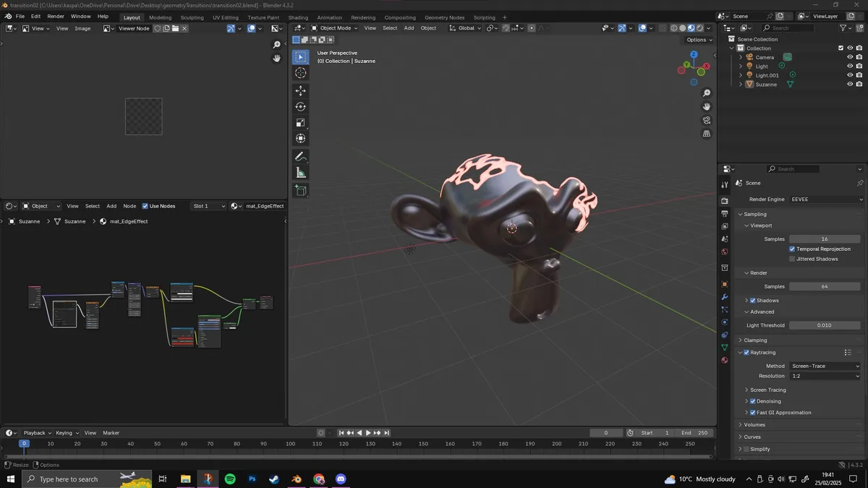Toggle fake user for Viewer Node image
The image size is (868, 488).
[x=158, y=28]
